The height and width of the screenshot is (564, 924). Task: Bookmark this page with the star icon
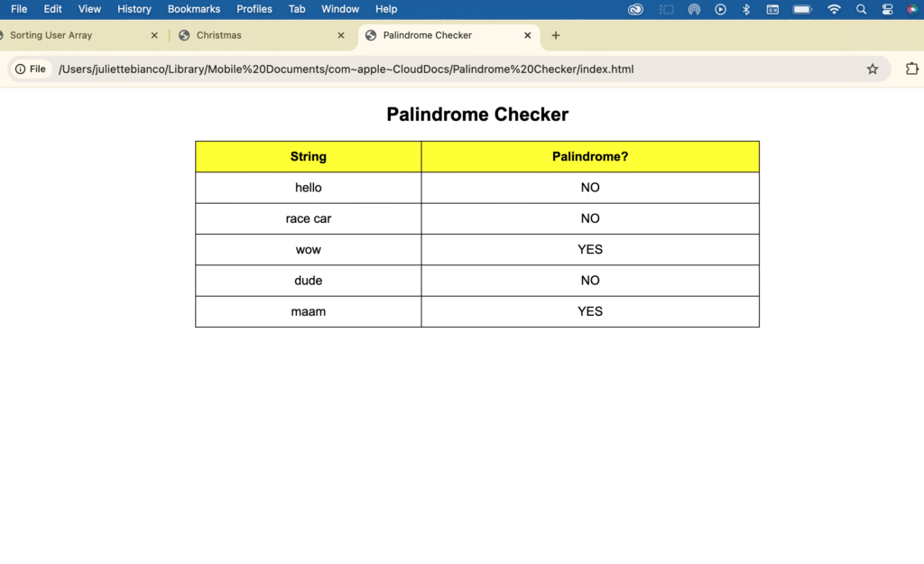click(x=872, y=69)
